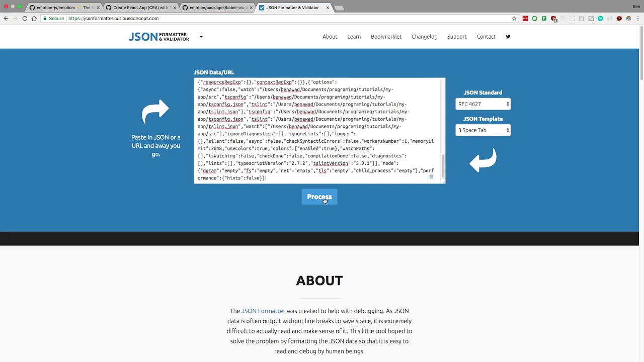
Task: Follow the 'JSON Formatter' link in About text
Action: pos(263,311)
